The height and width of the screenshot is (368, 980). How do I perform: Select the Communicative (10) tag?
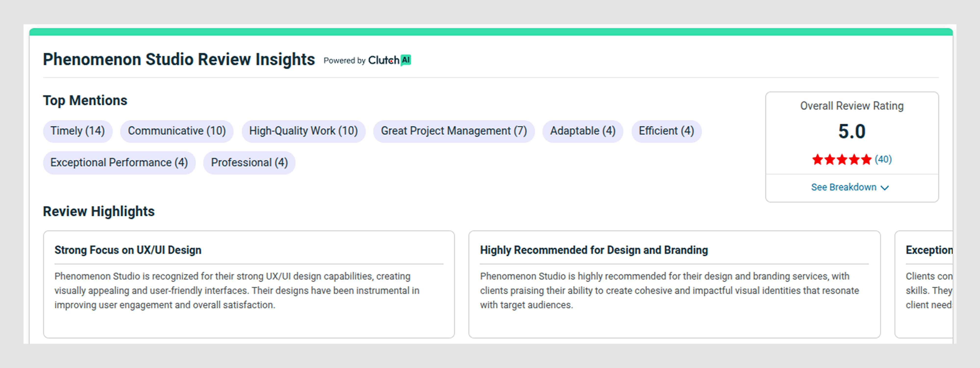pyautogui.click(x=177, y=131)
